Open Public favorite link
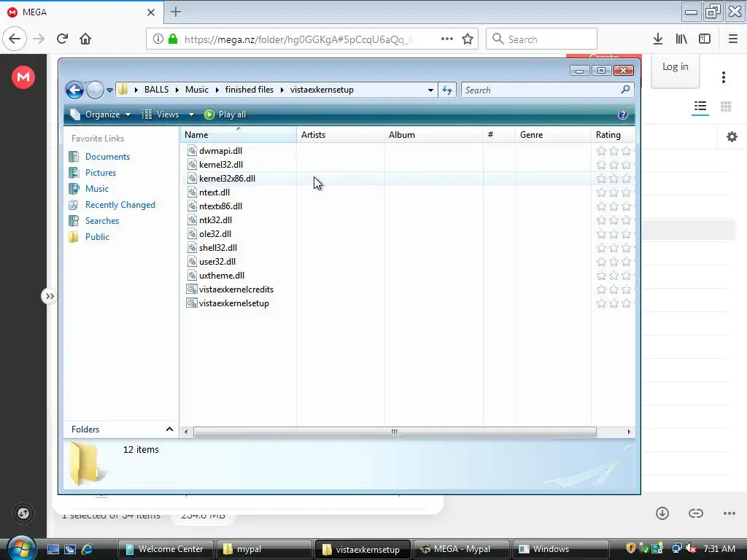 tap(97, 237)
